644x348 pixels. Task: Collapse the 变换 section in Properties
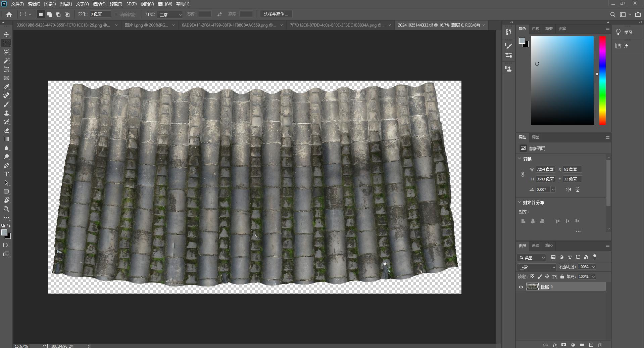[x=520, y=159]
